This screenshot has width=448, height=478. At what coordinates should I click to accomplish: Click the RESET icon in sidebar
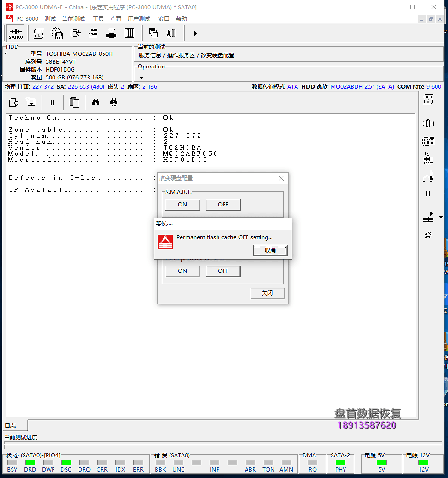(428, 159)
